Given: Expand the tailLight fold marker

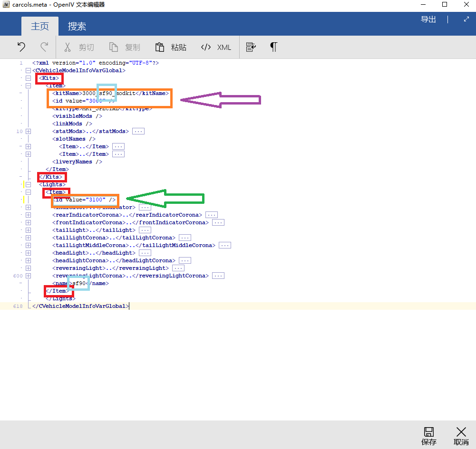Looking at the screenshot, I should [28, 230].
